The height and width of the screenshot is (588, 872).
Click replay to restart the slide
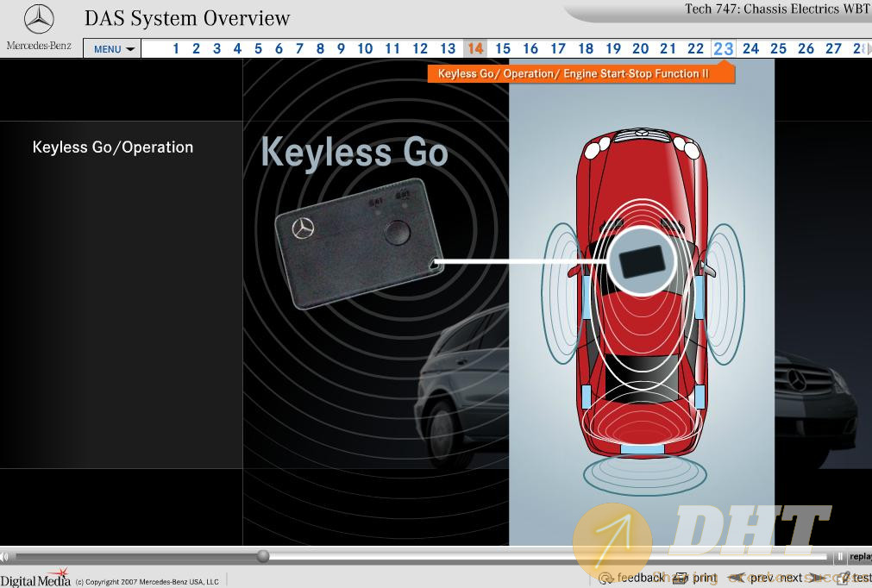(x=860, y=556)
